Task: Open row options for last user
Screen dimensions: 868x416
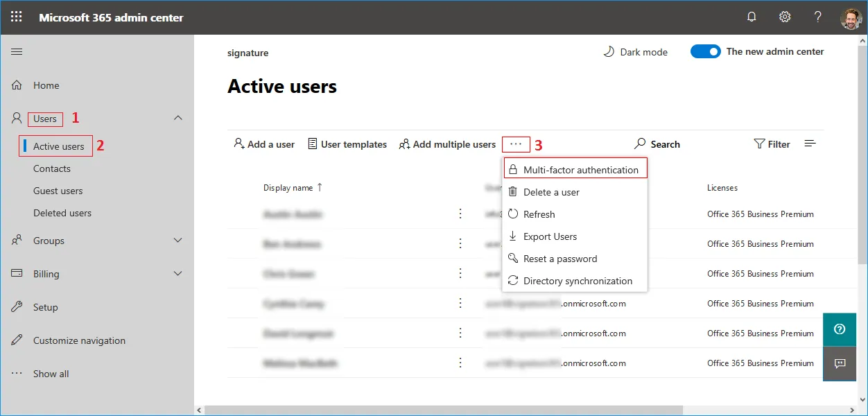Action: pos(460,363)
